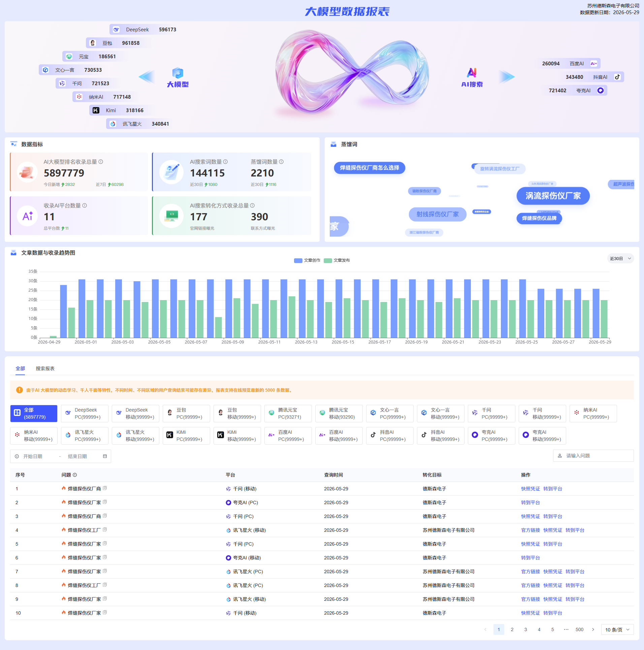
Task: Select 千问 PC(99999+) filter card
Action: pyautogui.click(x=491, y=414)
